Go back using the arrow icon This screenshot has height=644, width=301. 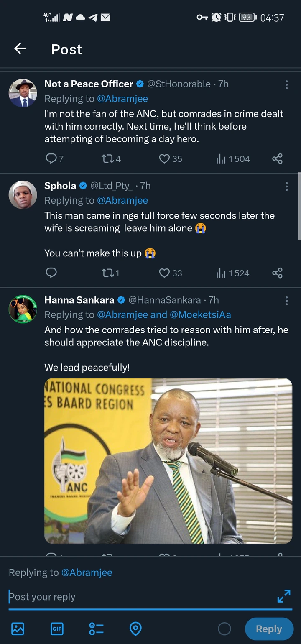[x=20, y=49]
